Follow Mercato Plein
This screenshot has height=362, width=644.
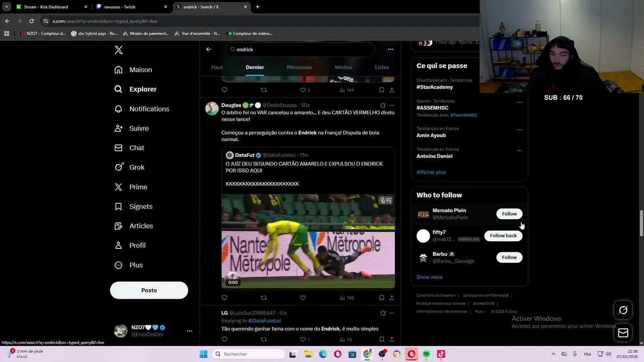pyautogui.click(x=509, y=214)
